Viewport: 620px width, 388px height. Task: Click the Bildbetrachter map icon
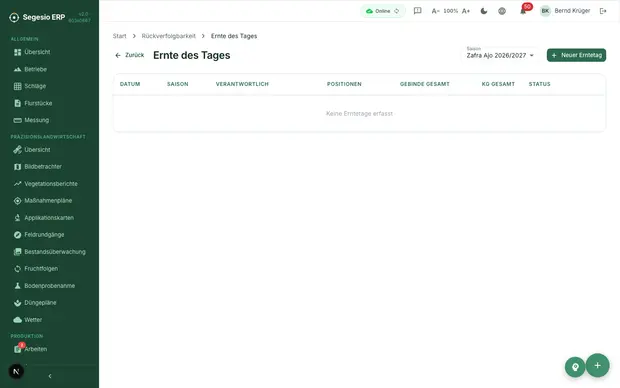(x=17, y=167)
